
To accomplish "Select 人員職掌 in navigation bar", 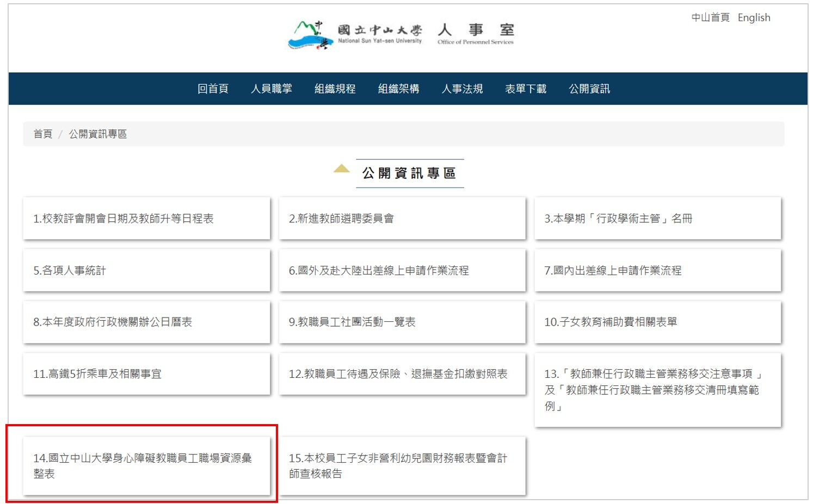I will point(272,89).
